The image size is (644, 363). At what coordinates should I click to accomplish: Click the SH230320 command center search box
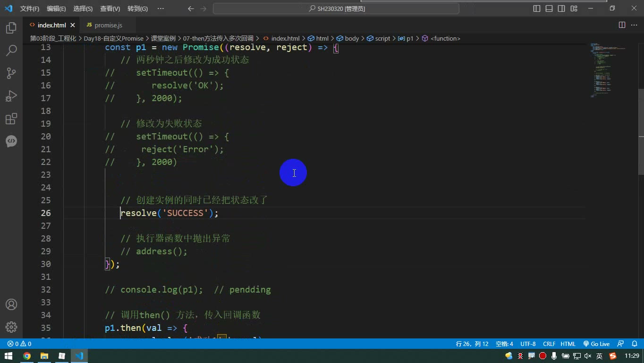coord(336,9)
